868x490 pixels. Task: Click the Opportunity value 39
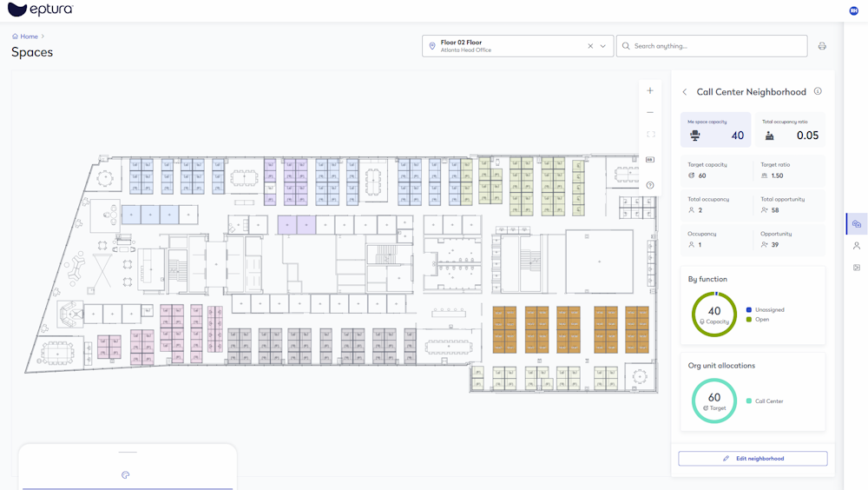(775, 244)
